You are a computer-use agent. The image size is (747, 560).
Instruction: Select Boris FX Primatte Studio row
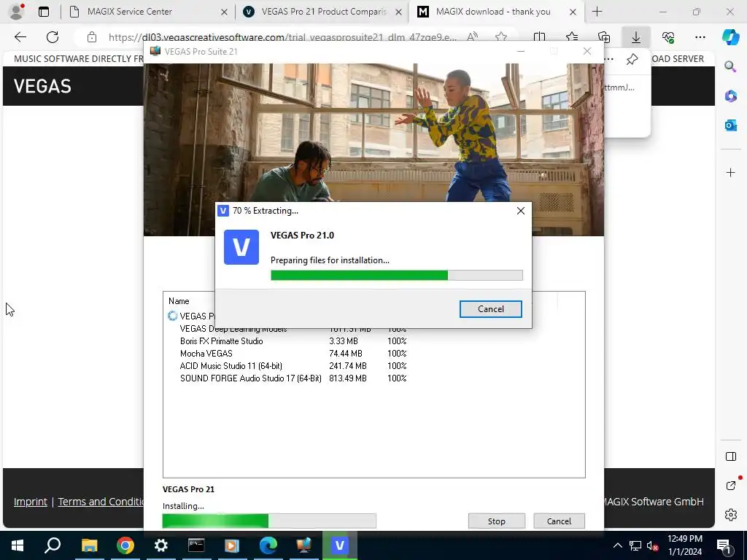[293, 341]
